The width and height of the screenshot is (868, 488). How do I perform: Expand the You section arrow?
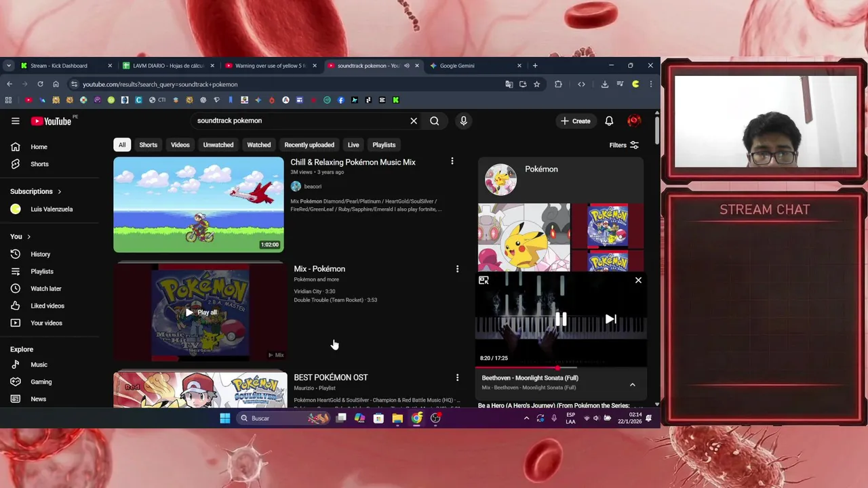(28, 237)
